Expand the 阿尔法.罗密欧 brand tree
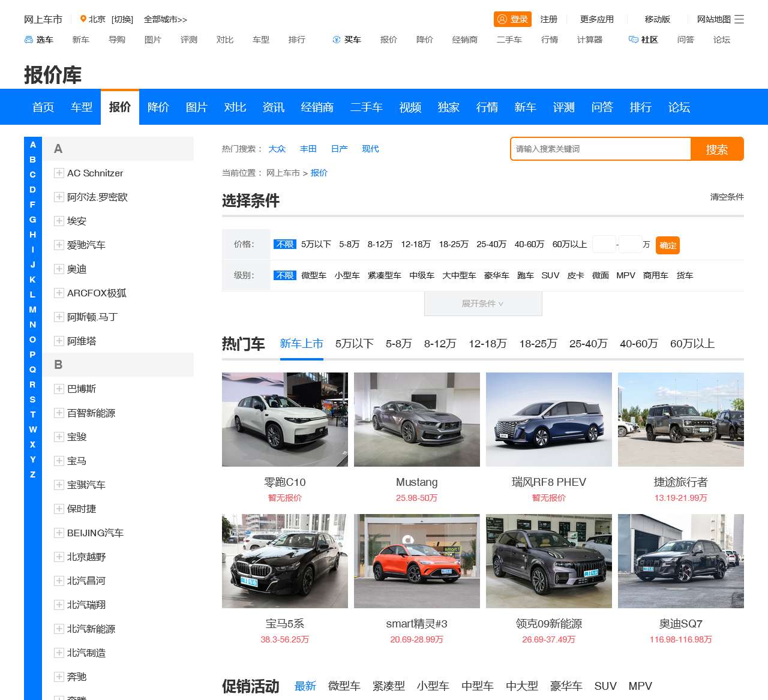The image size is (768, 700). coord(59,197)
